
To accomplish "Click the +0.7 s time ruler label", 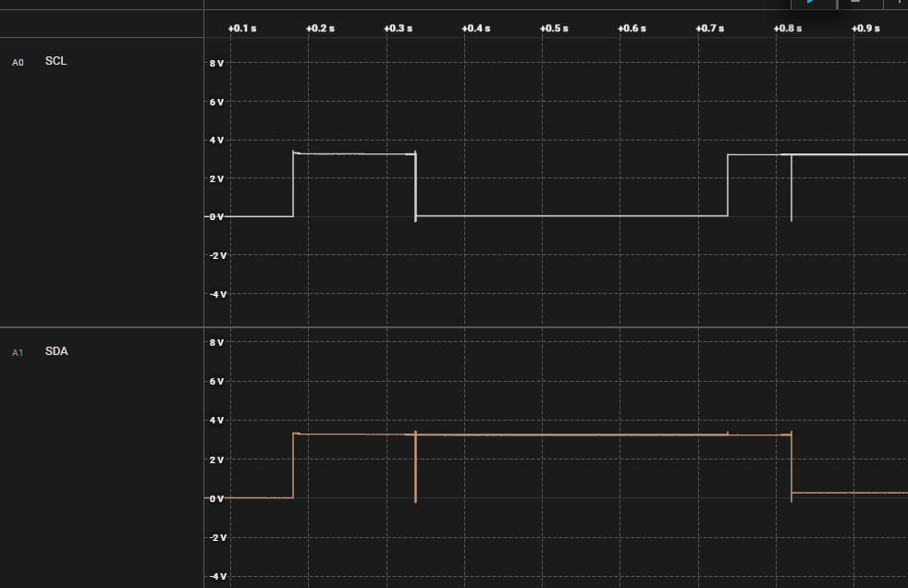I will pos(710,29).
